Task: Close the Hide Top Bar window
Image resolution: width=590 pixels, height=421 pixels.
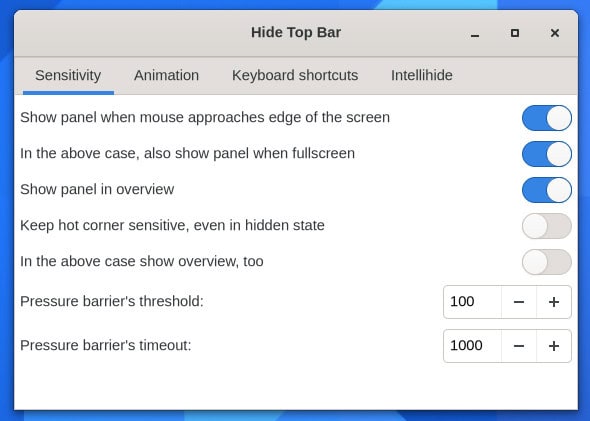Action: pyautogui.click(x=555, y=33)
